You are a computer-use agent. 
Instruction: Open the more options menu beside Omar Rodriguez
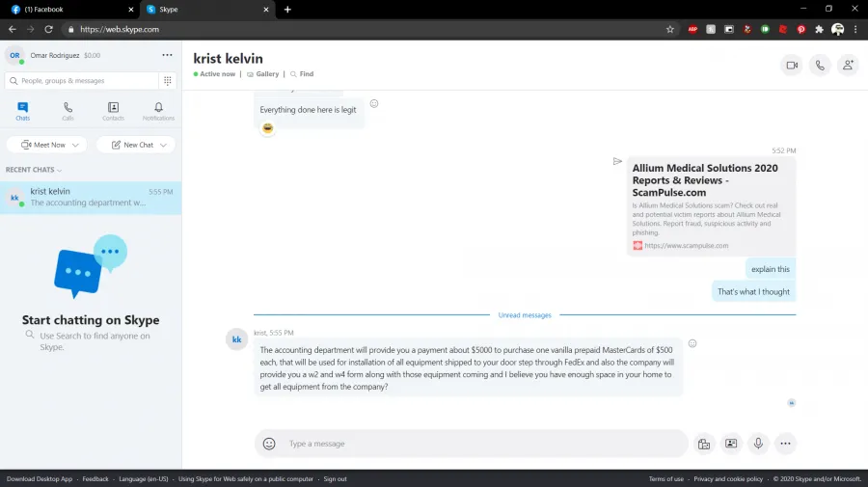click(167, 55)
